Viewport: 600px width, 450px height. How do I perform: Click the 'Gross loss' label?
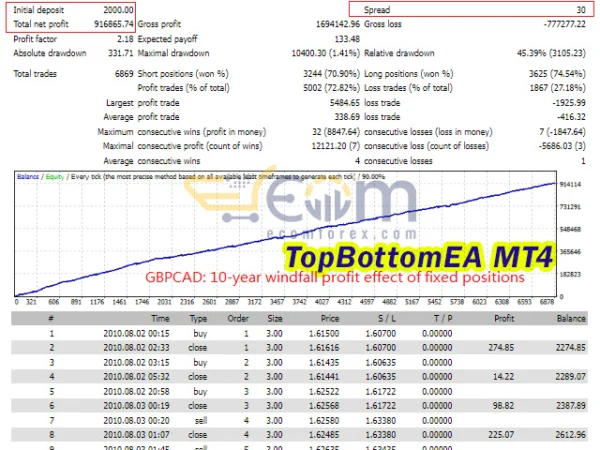point(383,24)
